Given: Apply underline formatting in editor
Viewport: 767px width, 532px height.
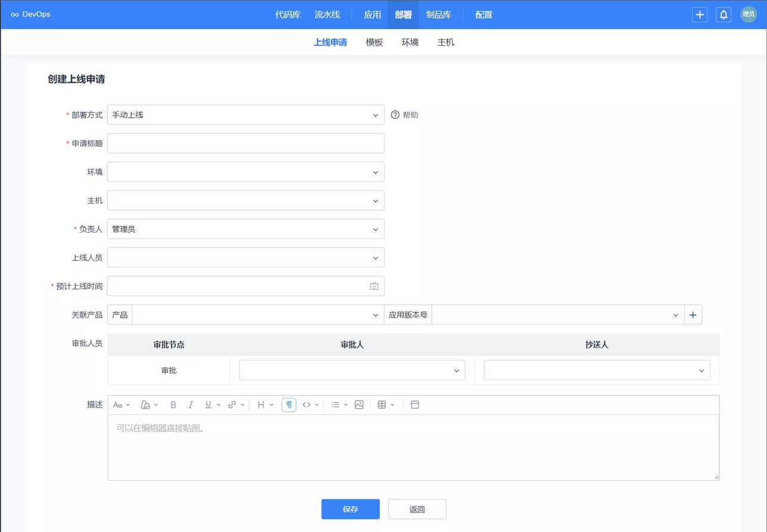Looking at the screenshot, I should click(208, 405).
